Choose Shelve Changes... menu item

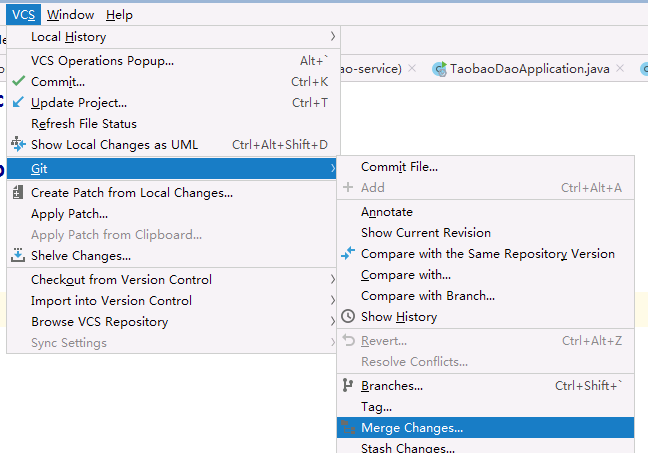click(172, 256)
